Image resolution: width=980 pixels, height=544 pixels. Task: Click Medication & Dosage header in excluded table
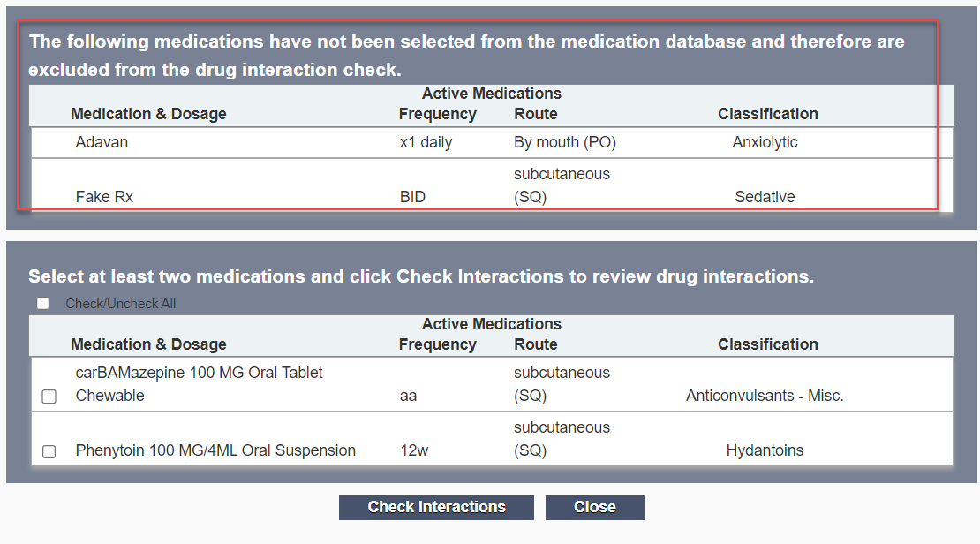pos(148,114)
